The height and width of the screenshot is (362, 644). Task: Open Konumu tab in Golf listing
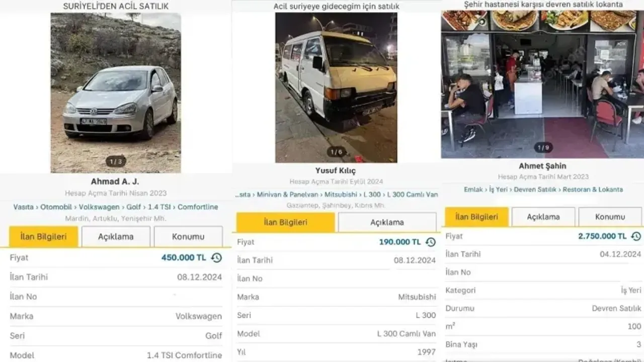pyautogui.click(x=188, y=236)
